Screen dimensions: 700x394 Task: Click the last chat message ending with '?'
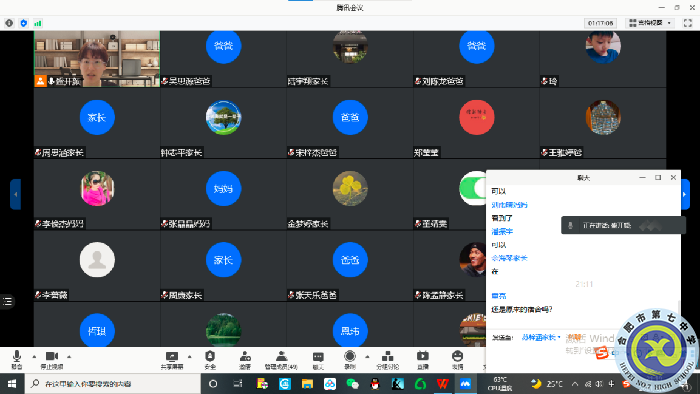[x=521, y=309]
